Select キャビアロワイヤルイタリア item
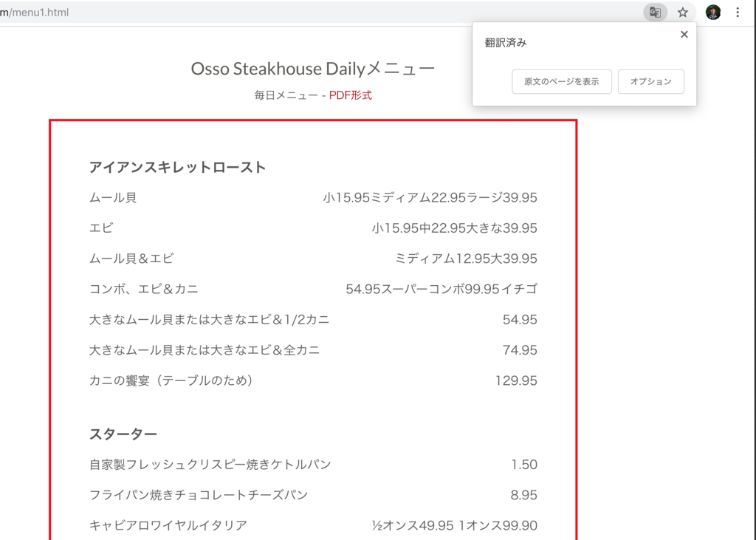 click(168, 525)
